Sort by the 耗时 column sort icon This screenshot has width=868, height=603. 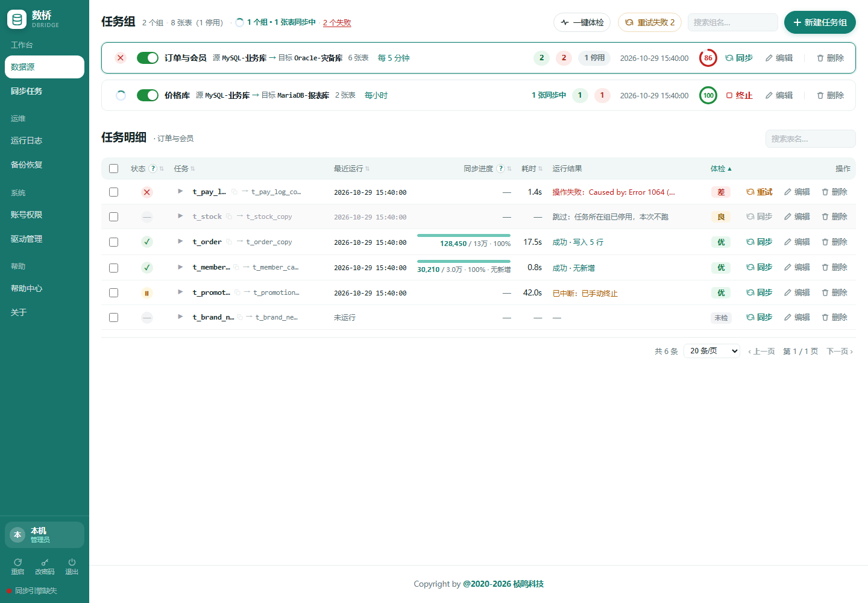coord(541,169)
